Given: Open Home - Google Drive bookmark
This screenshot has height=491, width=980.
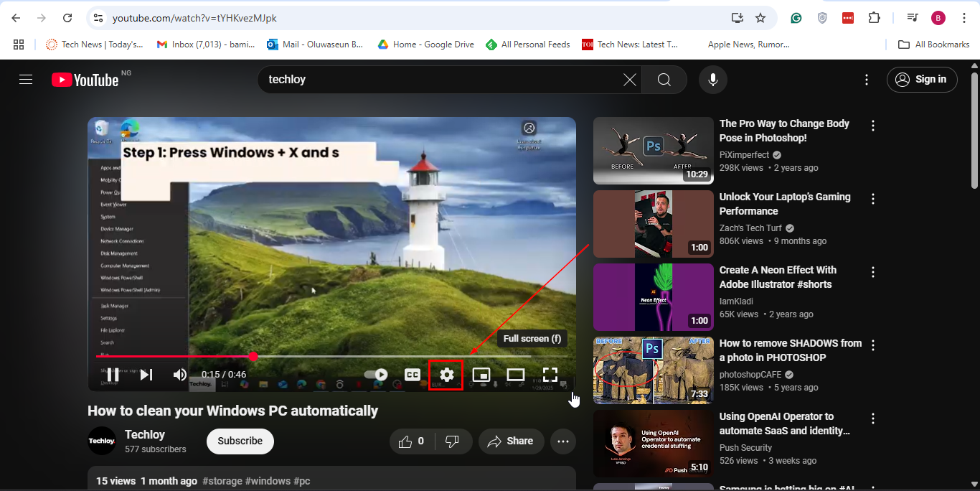Looking at the screenshot, I should 426,45.
